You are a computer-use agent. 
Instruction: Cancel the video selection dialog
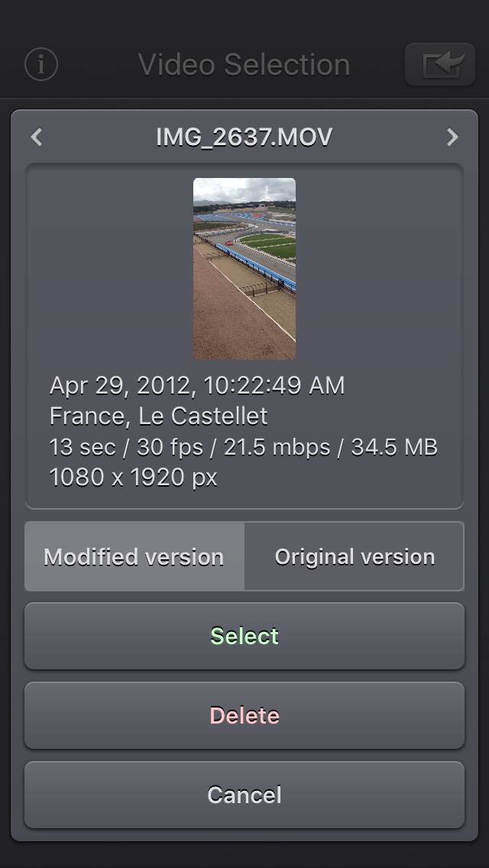coord(244,795)
